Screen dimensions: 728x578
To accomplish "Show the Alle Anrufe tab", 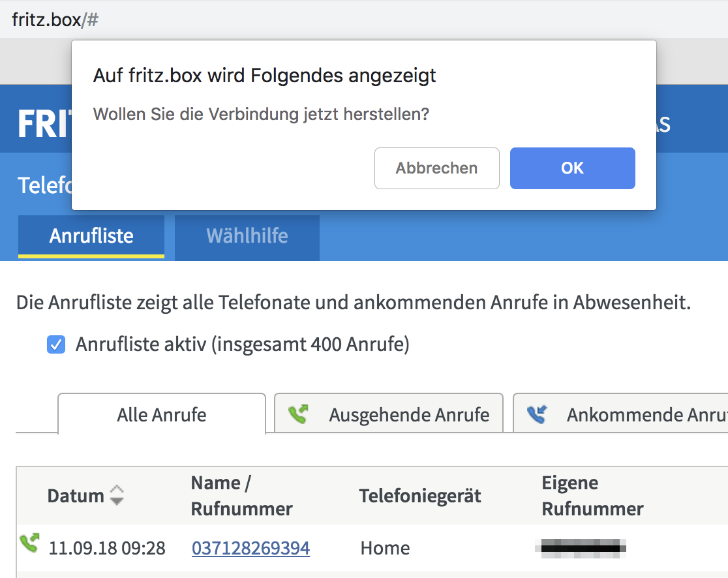I will [x=161, y=414].
